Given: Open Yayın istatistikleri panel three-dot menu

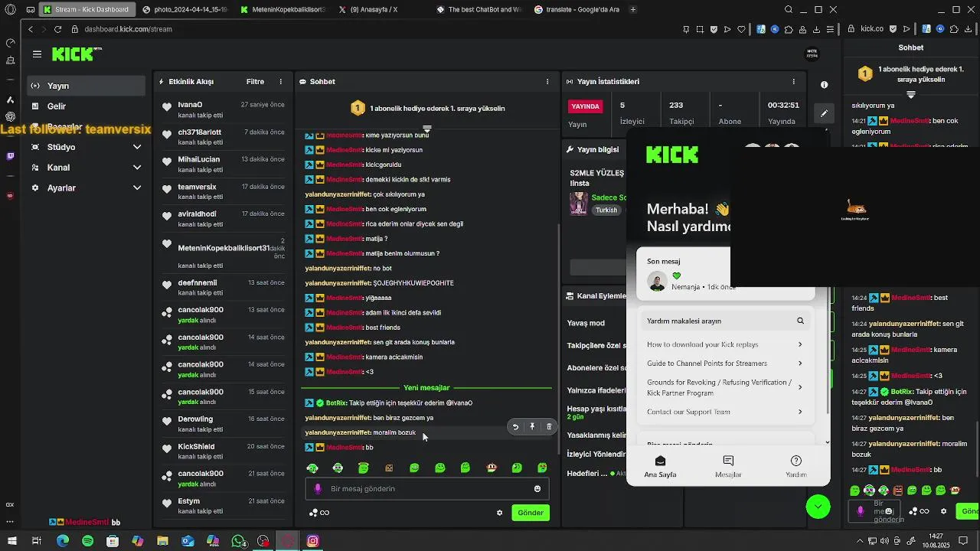Looking at the screenshot, I should pos(794,82).
